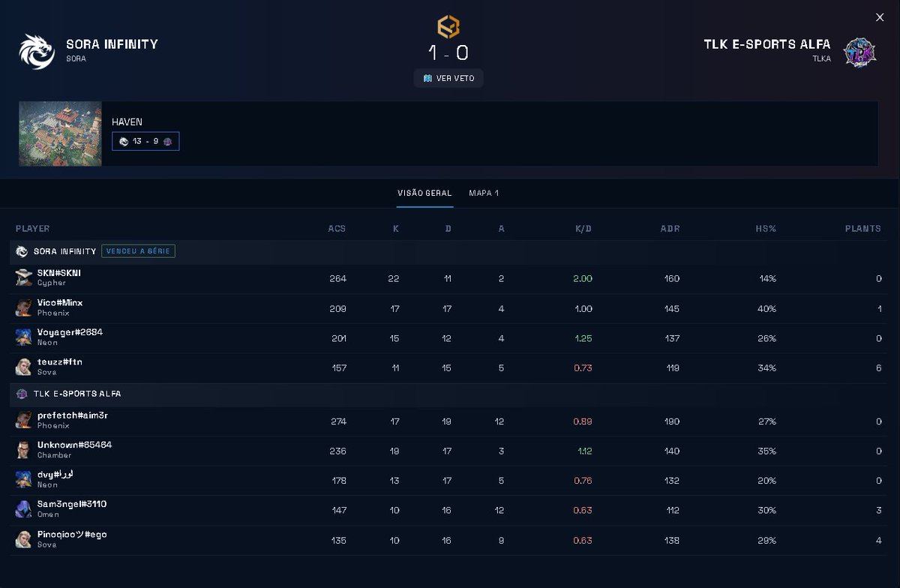Image resolution: width=900 pixels, height=588 pixels.
Task: Click Sova agent icon for teuzz#ftn
Action: click(x=24, y=367)
